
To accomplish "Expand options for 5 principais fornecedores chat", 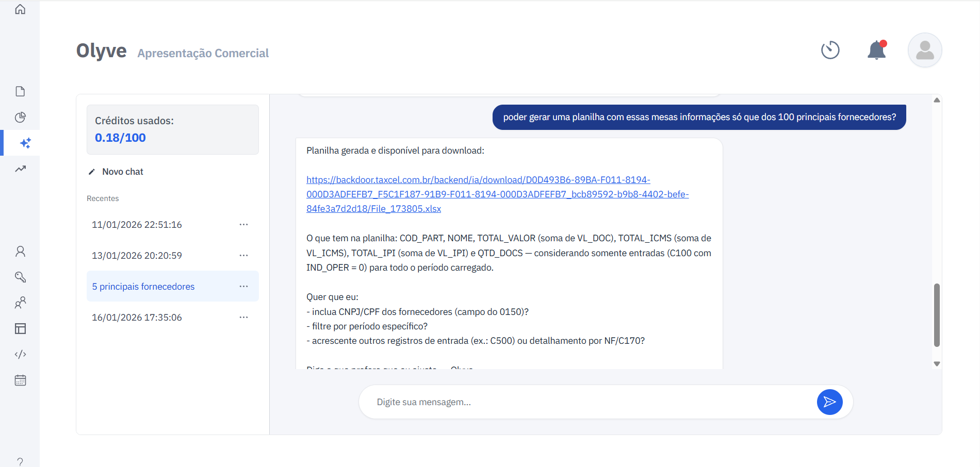I will [x=243, y=286].
